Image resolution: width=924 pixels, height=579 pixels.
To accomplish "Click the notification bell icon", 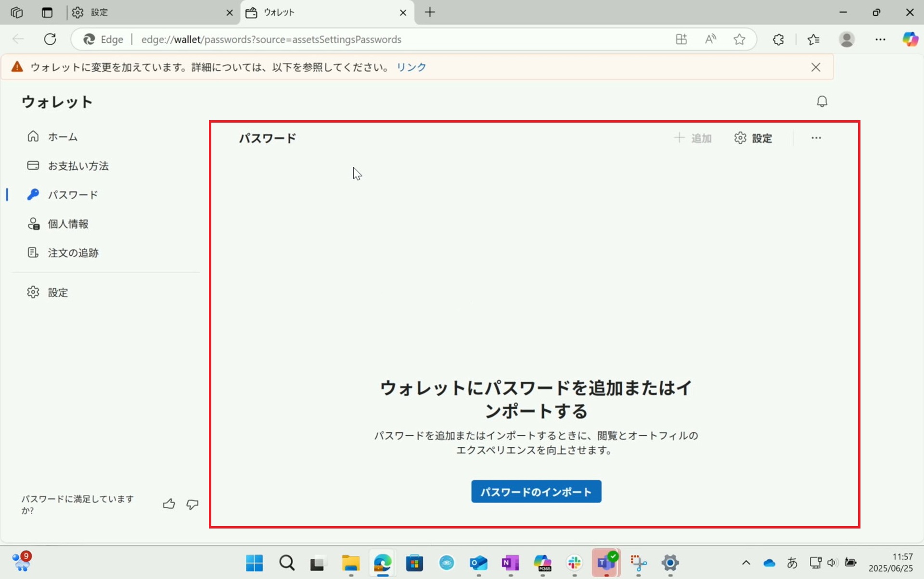I will [822, 101].
